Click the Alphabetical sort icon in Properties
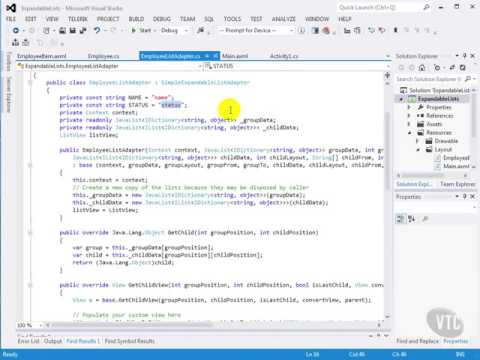 (412, 219)
